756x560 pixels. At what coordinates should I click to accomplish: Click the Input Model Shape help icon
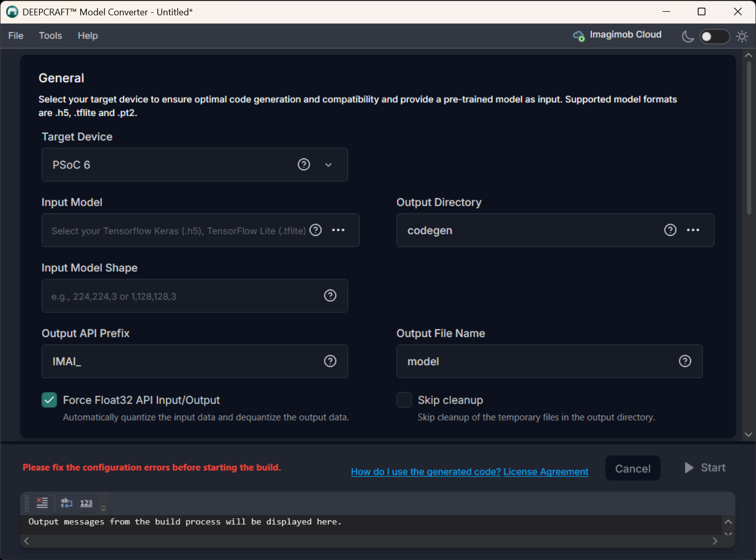click(x=330, y=296)
